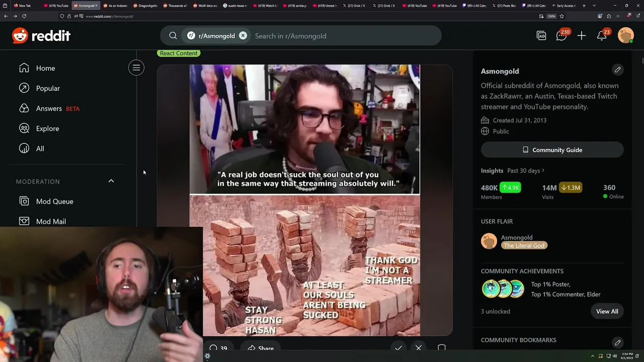Click the gear icon in taskbar
This screenshot has height=362, width=644.
pos(207,356)
